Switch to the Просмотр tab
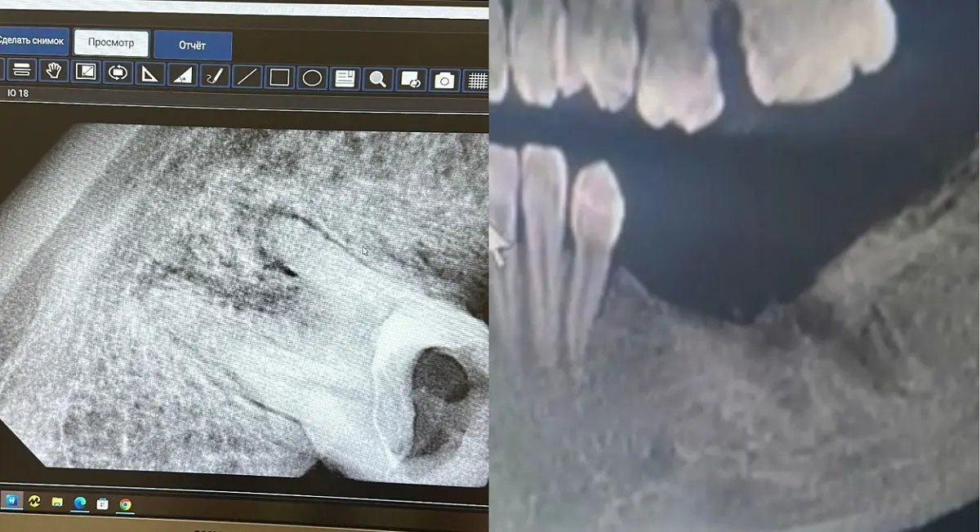980x532 pixels. click(111, 42)
